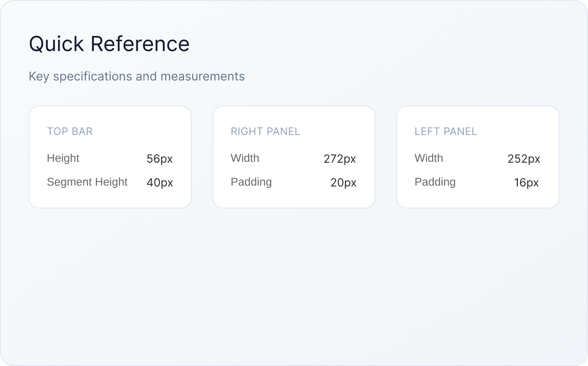Click blank space right of LEFT PANEL heading

515,132
